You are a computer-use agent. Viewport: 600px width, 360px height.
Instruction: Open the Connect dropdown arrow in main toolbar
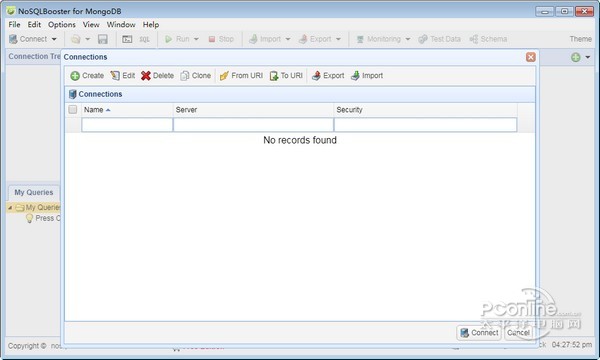[54, 39]
